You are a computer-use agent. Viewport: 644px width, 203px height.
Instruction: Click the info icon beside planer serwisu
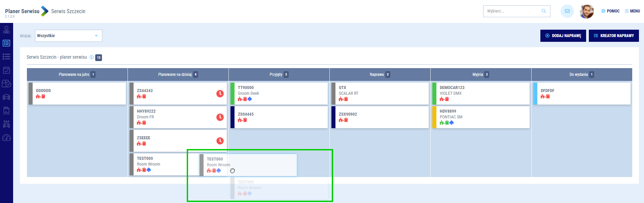[92, 57]
